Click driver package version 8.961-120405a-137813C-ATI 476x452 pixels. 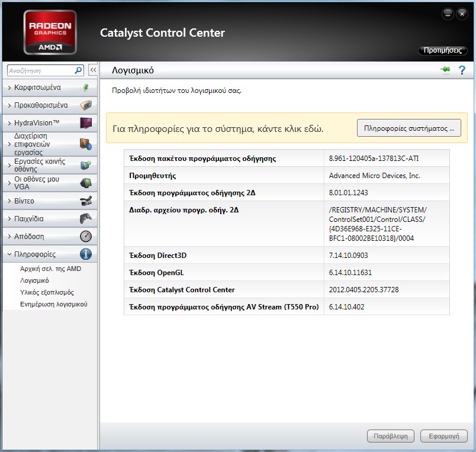374,159
